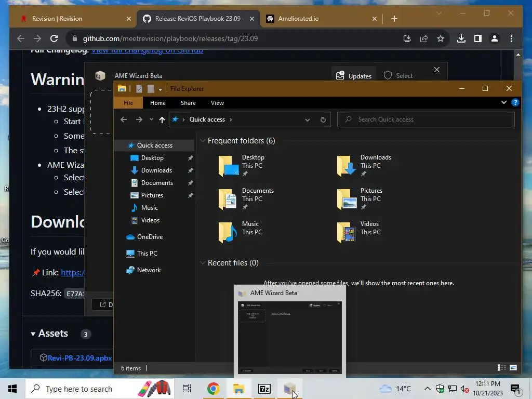532x399 pixels.
Task: Expand the File Explorer ribbon chevron
Action: tap(504, 102)
